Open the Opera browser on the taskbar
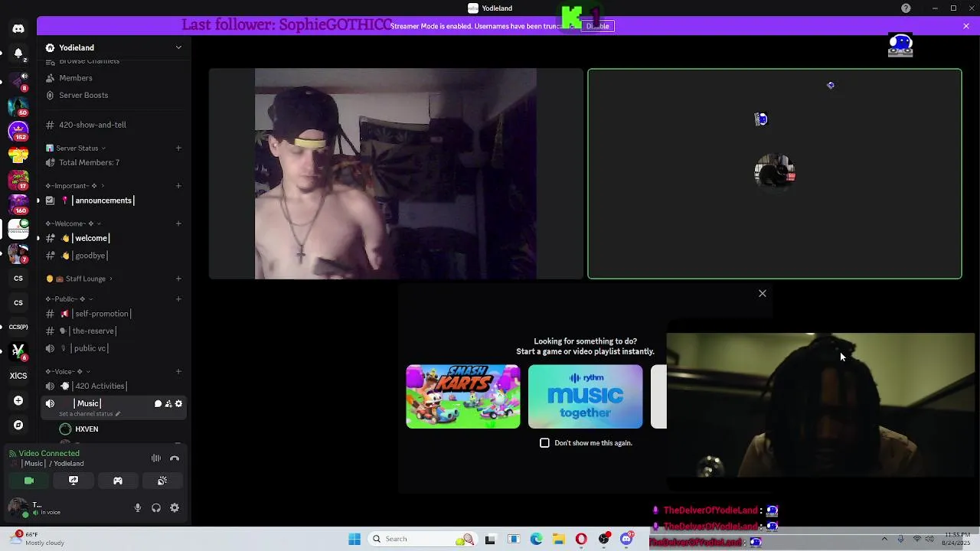 [x=581, y=539]
